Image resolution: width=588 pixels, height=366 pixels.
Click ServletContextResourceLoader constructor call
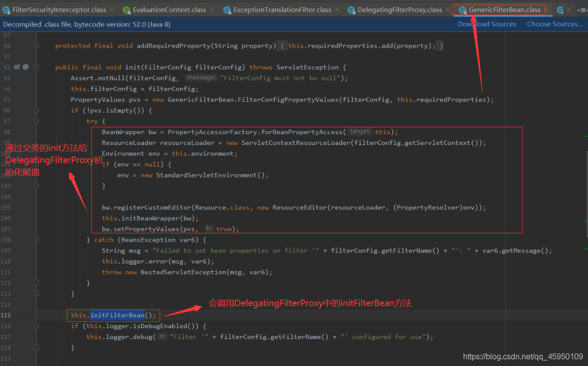(296, 143)
